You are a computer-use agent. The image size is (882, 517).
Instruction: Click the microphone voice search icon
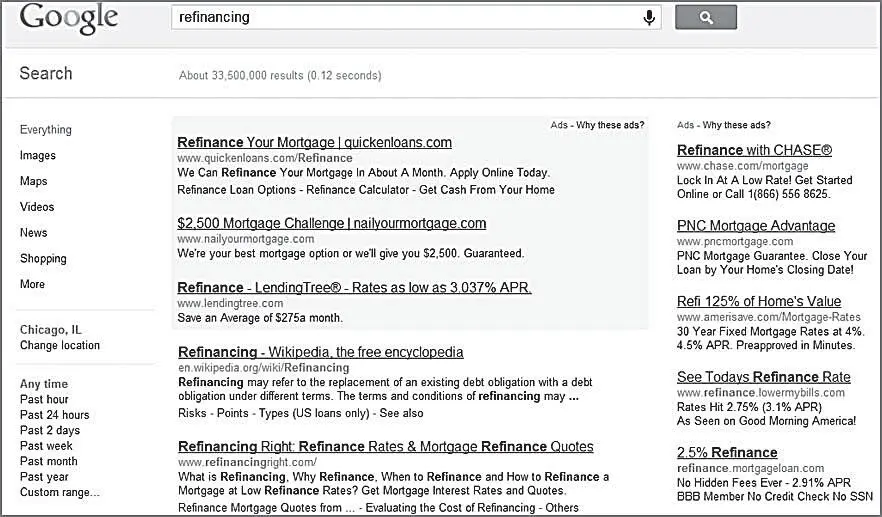point(649,17)
